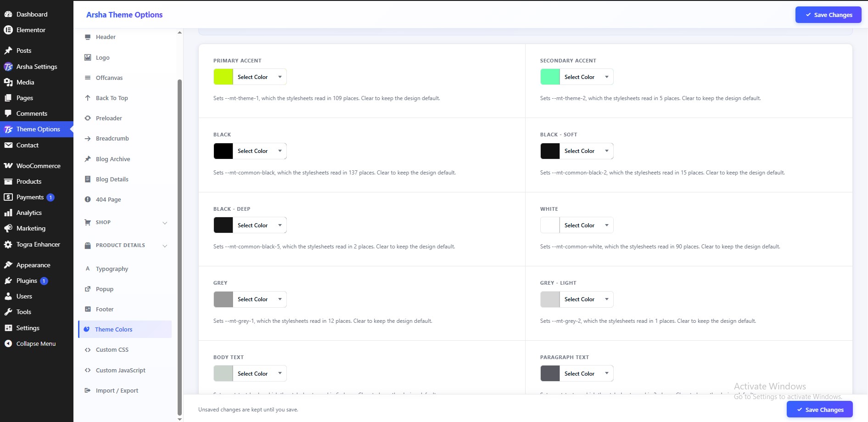
Task: Click the WooCommerce icon
Action: 8,166
